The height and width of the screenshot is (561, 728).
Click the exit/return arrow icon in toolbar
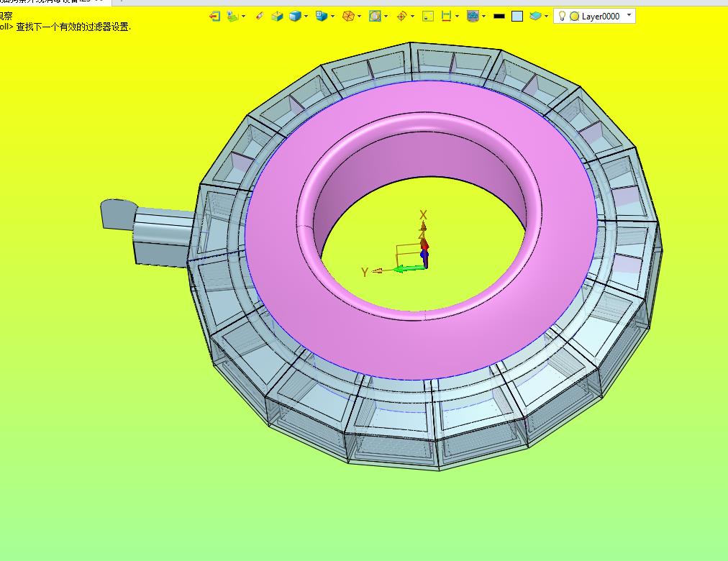214,17
